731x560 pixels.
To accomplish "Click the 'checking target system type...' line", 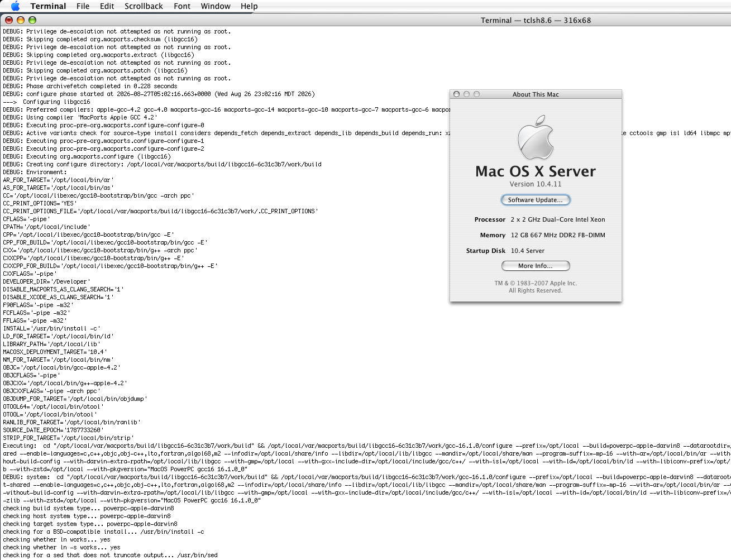I will pos(90,524).
